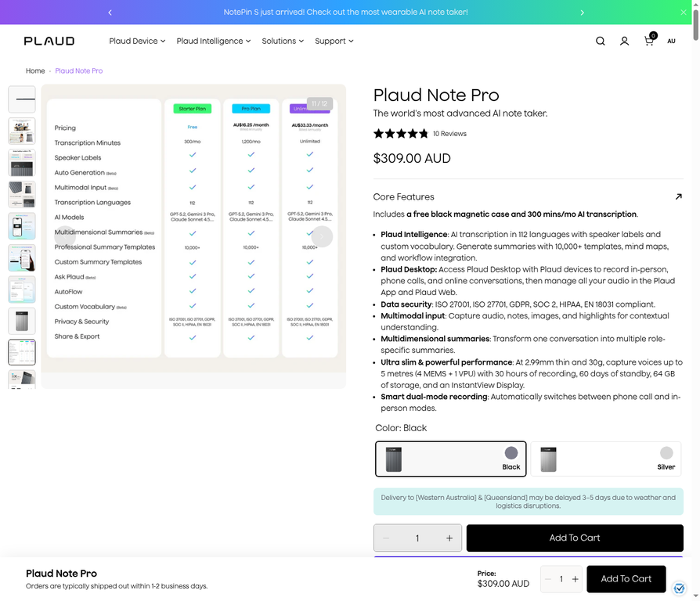
Task: Open the Solutions menu
Action: 282,41
